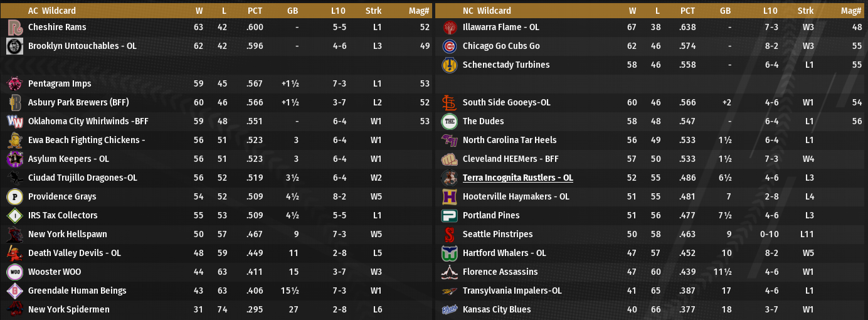
Task: Click the Seattle Pinstripes logo icon
Action: pyautogui.click(x=449, y=235)
